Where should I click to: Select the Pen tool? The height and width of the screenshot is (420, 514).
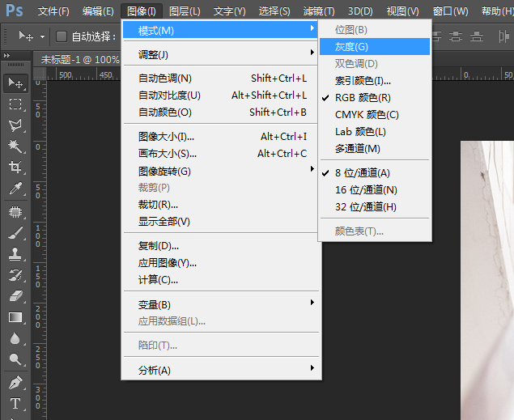point(15,381)
